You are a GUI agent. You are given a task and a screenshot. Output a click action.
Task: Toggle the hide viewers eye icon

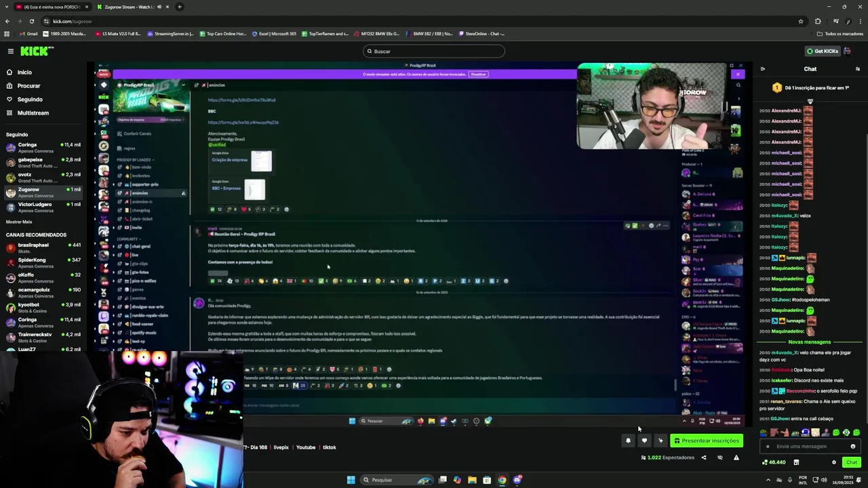[719, 457]
